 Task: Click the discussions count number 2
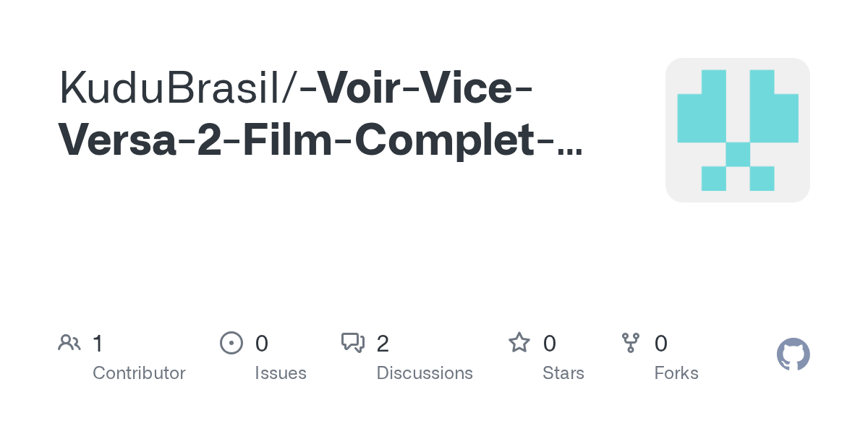click(383, 344)
